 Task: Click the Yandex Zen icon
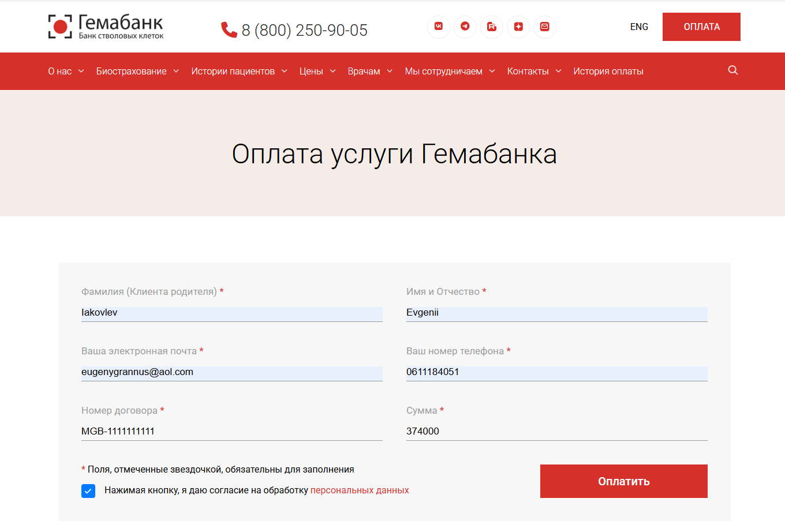click(x=518, y=27)
